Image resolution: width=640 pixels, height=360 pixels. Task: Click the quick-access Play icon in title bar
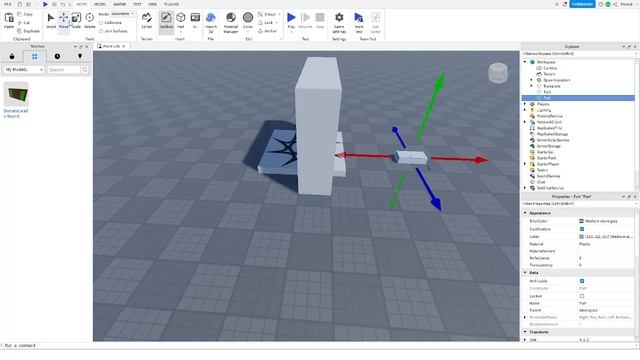tap(45, 4)
